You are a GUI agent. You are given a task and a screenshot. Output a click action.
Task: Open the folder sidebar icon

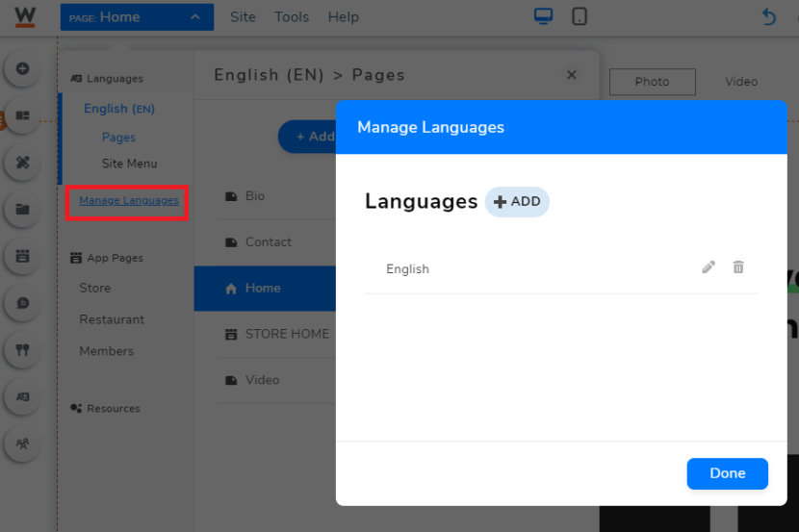pos(23,209)
